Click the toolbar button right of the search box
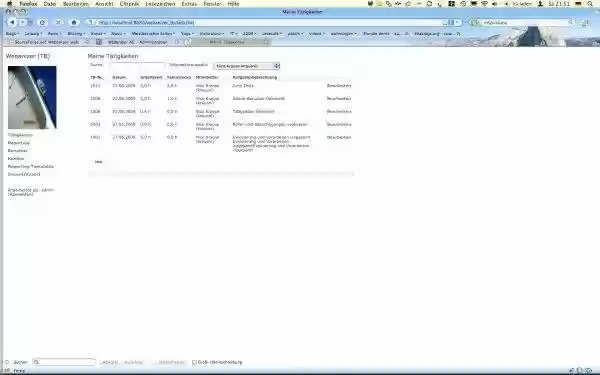The height and width of the screenshot is (375, 600). click(x=584, y=23)
